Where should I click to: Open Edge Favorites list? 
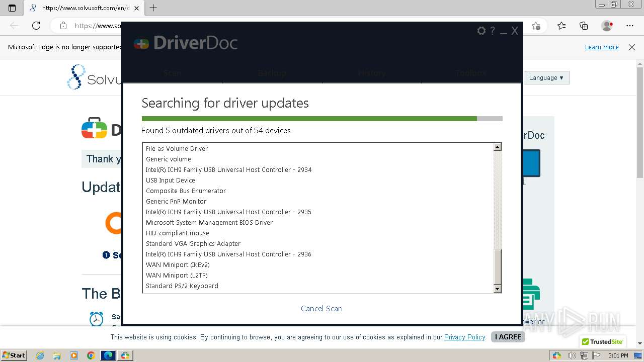[x=561, y=26]
